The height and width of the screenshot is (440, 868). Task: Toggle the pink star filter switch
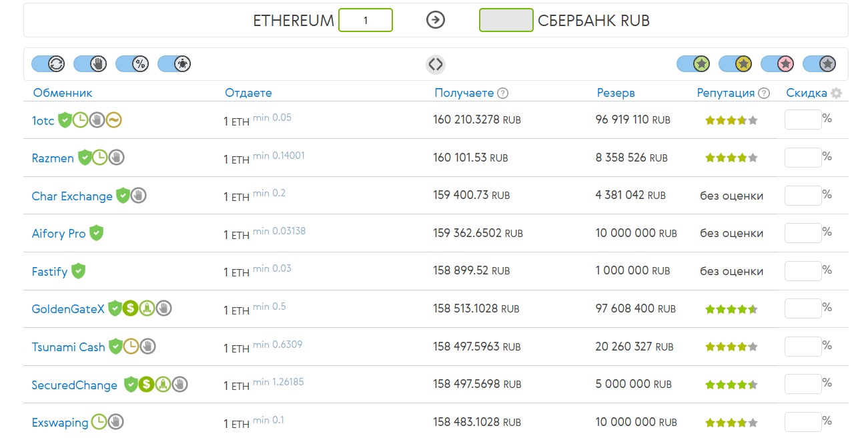click(777, 64)
